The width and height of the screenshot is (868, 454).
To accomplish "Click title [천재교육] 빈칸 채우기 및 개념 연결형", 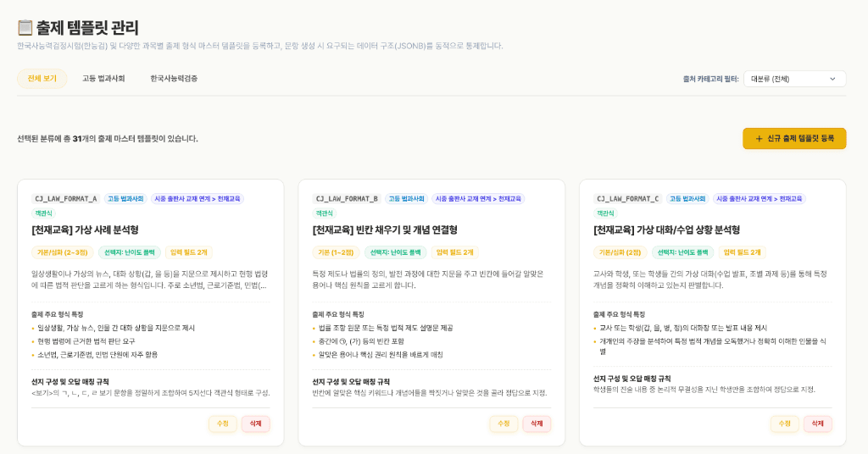I will click(x=386, y=230).
